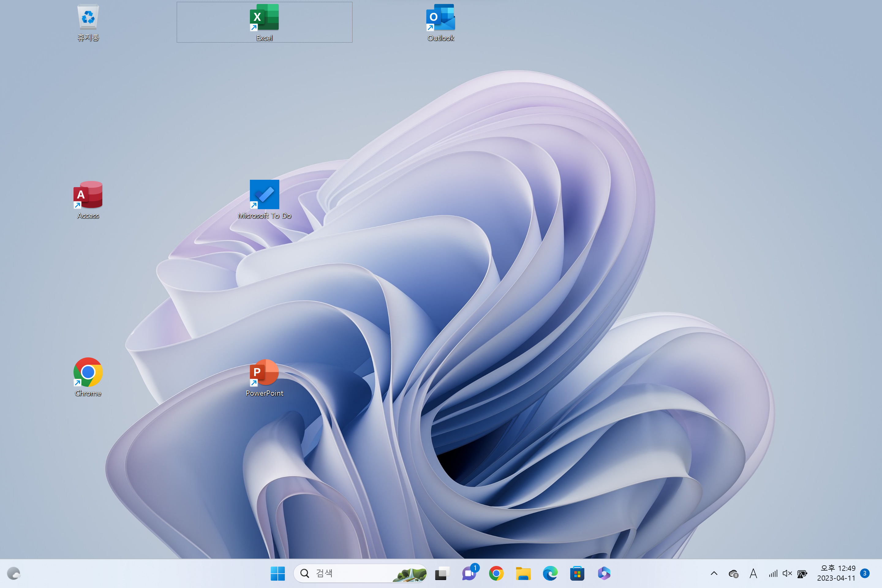Viewport: 882px width, 588px height.
Task: Switch IME input mode (A) indicator
Action: (753, 573)
